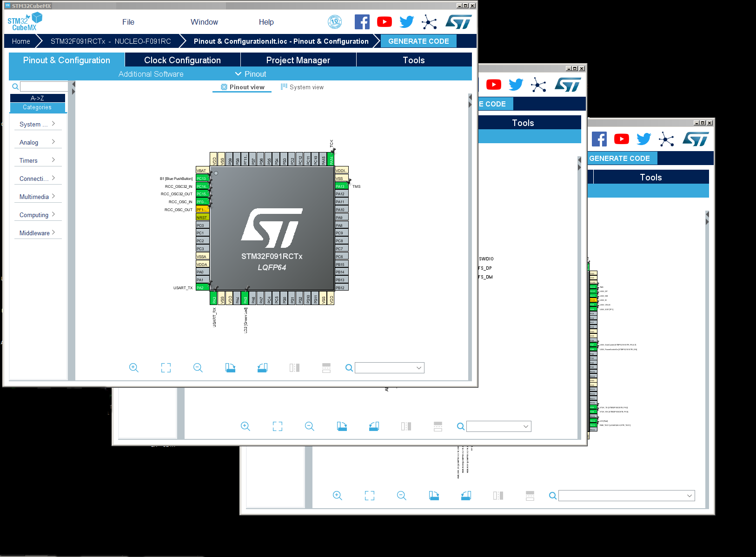The height and width of the screenshot is (557, 756).
Task: Rotate the chip clockwise in front window
Action: 230,368
